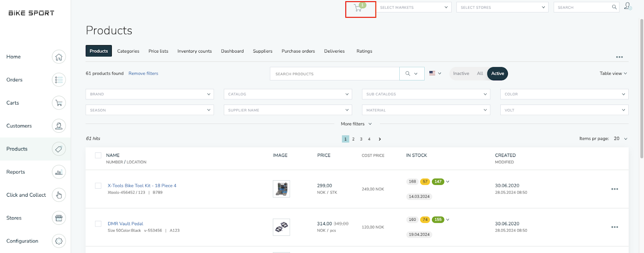
Task: Open the Reports chart icon in sidebar
Action: click(59, 172)
